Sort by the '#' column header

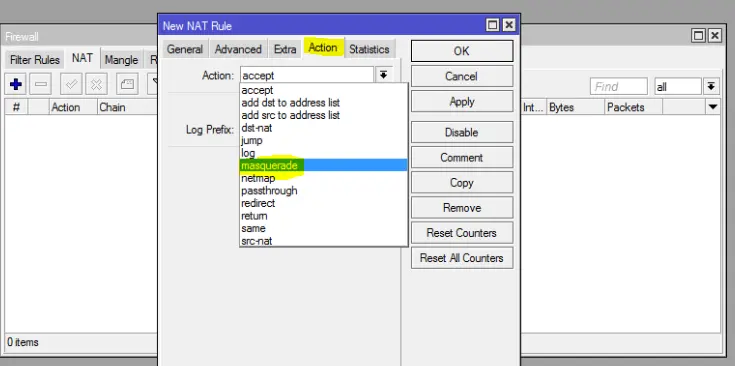(x=16, y=107)
